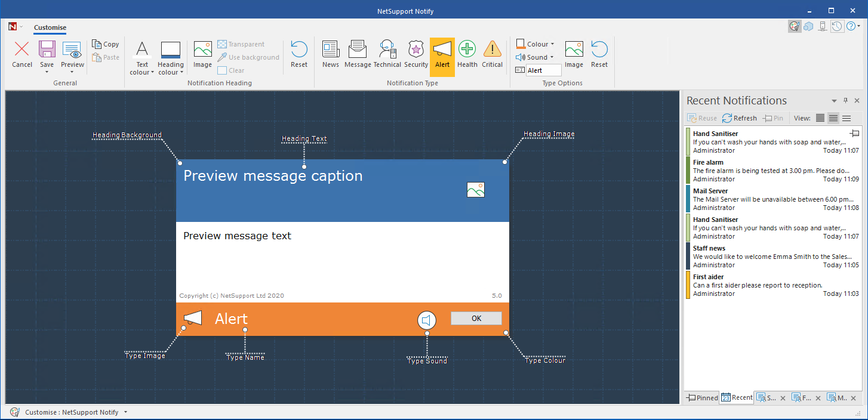This screenshot has height=420, width=868.
Task: Select the Critical notification type
Action: pyautogui.click(x=492, y=55)
